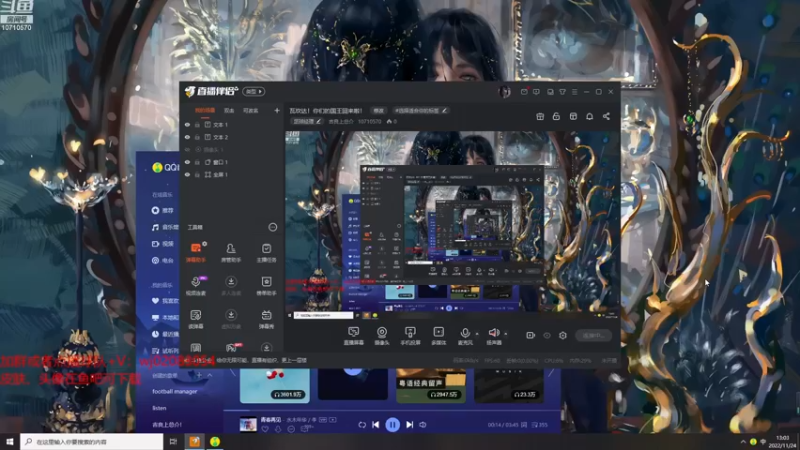Open stream settings gear icon
This screenshot has width=800, height=450.
click(x=563, y=335)
